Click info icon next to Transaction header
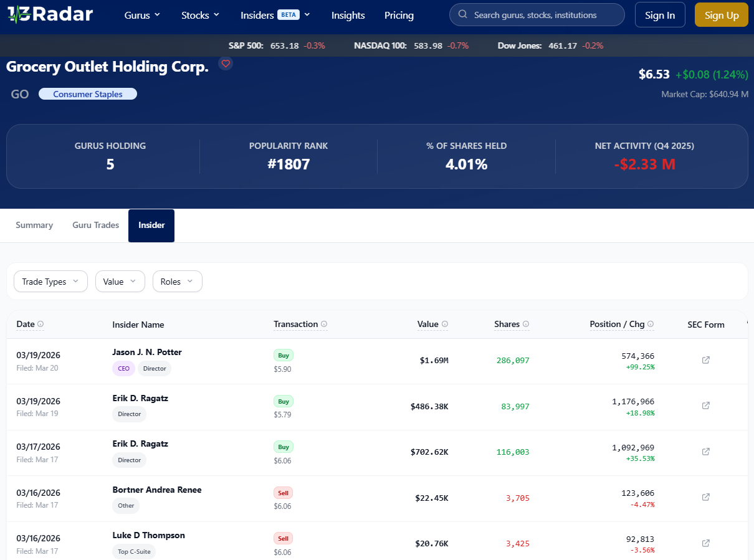 tap(324, 324)
